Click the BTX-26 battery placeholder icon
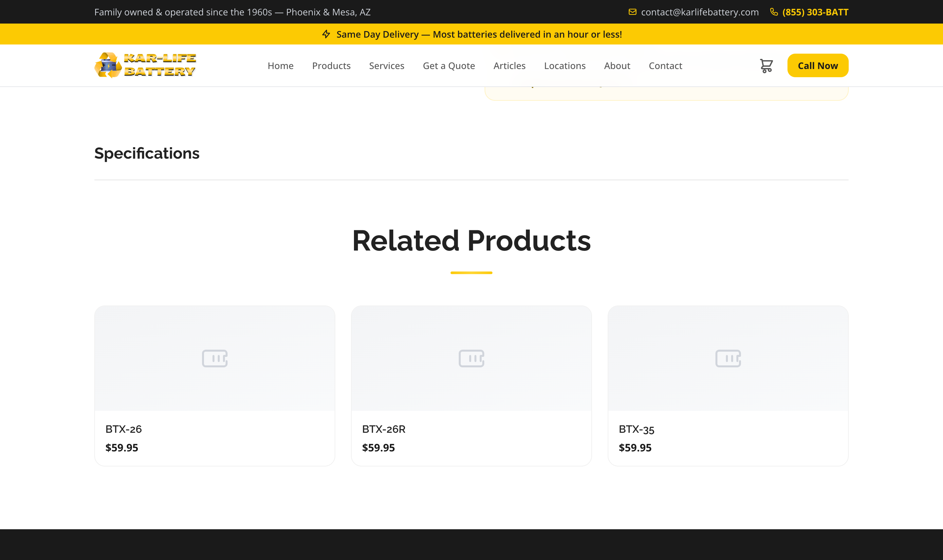 pos(214,359)
